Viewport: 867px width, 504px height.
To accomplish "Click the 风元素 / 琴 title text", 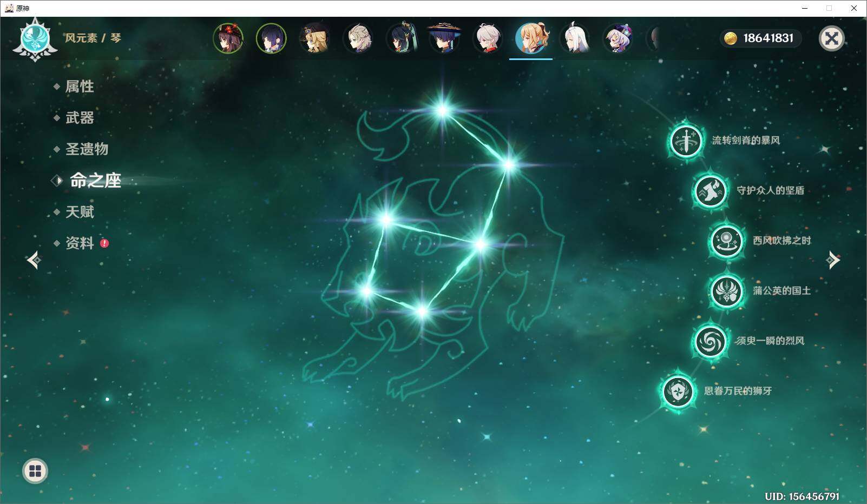I will click(x=93, y=38).
